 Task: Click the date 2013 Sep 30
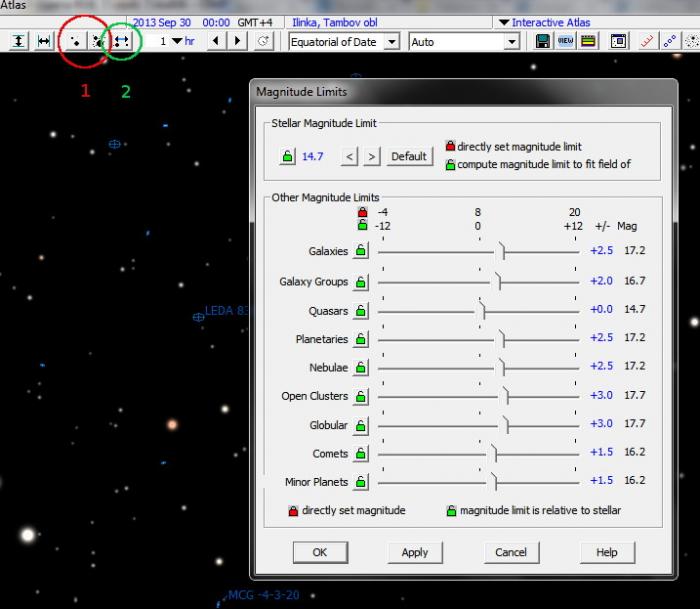pyautogui.click(x=162, y=22)
